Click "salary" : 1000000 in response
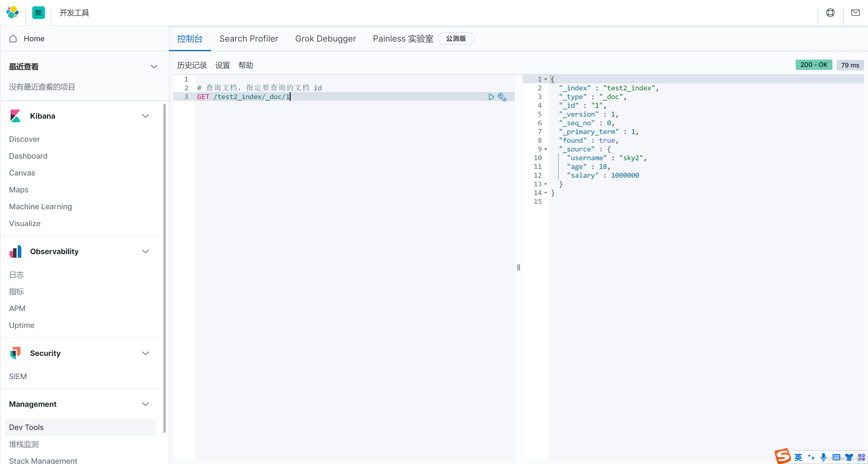Image resolution: width=868 pixels, height=464 pixels. pyautogui.click(x=603, y=176)
